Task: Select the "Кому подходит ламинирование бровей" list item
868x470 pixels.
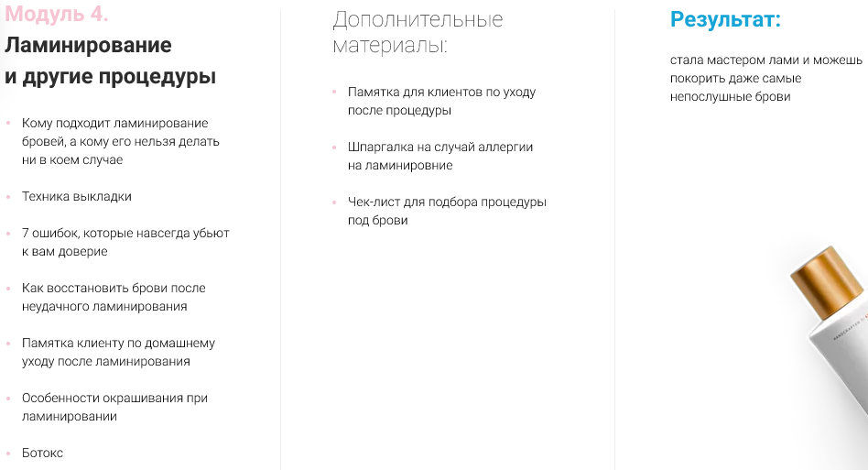Action: [120, 141]
